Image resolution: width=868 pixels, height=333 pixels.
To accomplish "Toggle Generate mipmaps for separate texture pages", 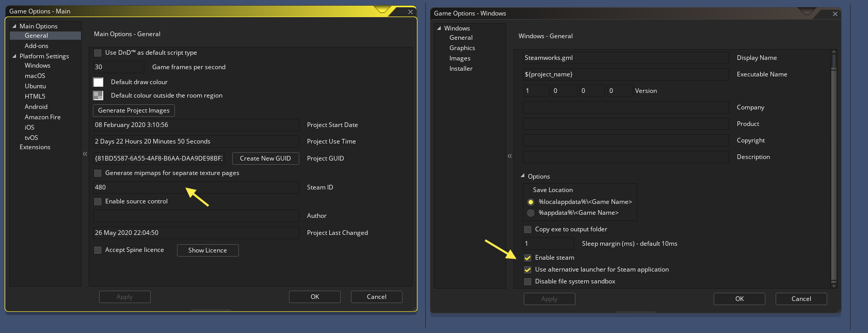I will (x=98, y=173).
